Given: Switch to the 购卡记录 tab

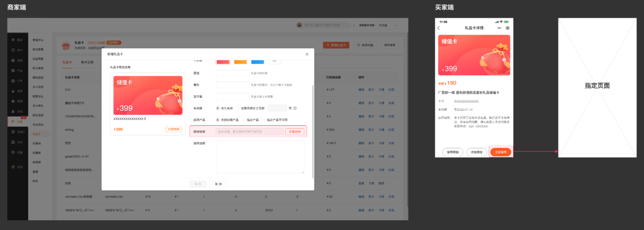Looking at the screenshot, I should click(x=87, y=62).
